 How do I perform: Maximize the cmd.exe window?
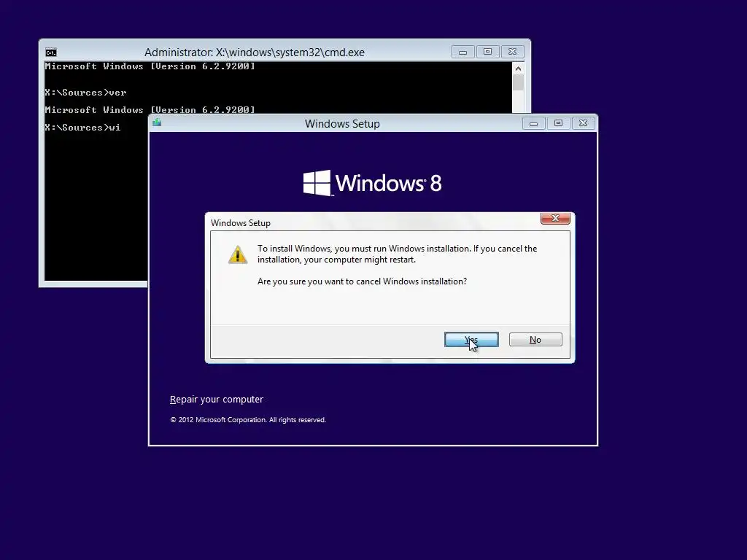coord(487,52)
